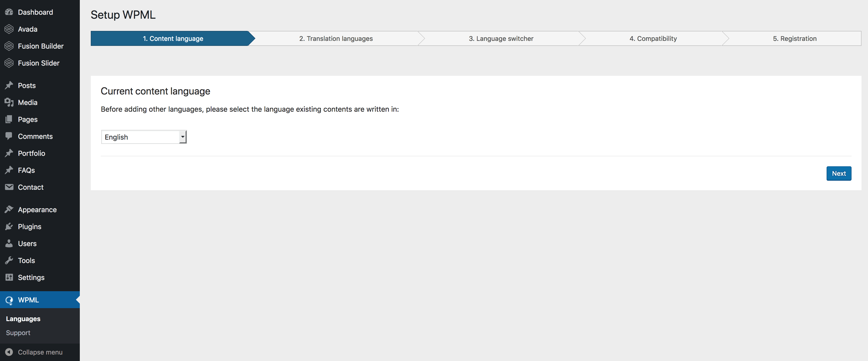Open the Tools menu
Image resolution: width=868 pixels, height=361 pixels.
40,260
